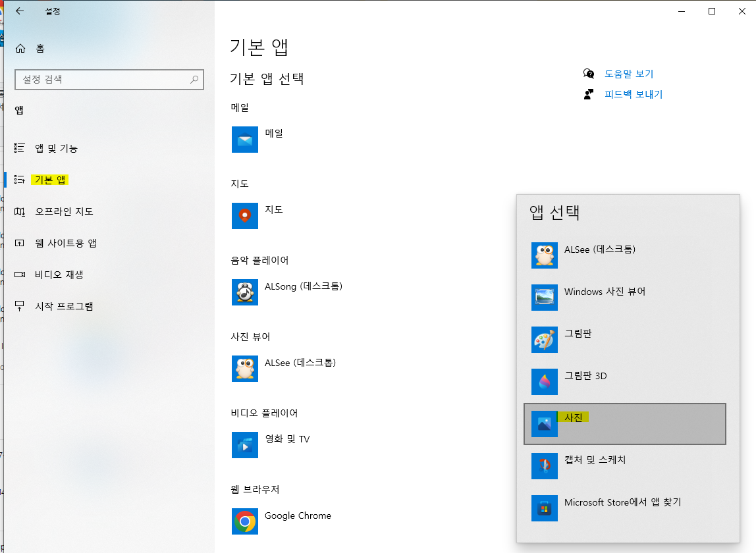This screenshot has width=756, height=553.
Task: Open 오프라인 지도 menu item text
Action: [x=64, y=211]
